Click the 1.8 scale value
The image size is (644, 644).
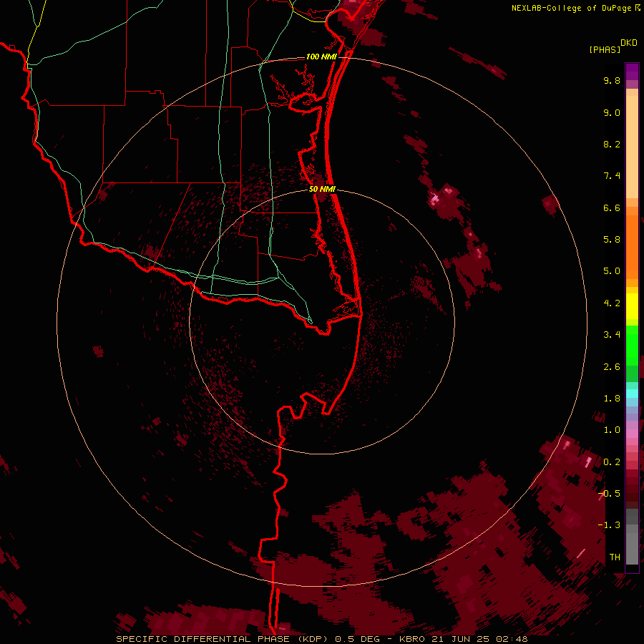pos(612,399)
